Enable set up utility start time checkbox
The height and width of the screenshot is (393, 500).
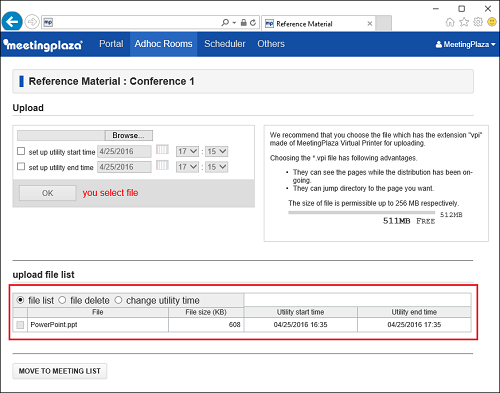coord(21,151)
